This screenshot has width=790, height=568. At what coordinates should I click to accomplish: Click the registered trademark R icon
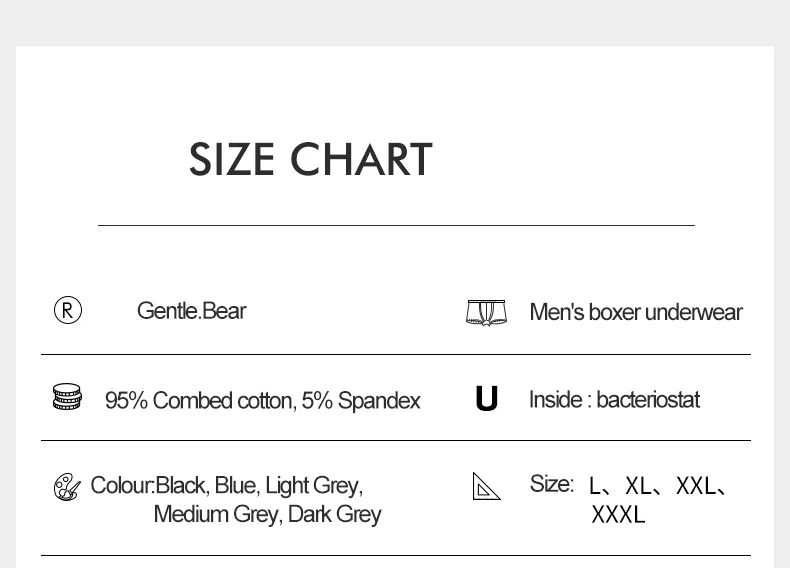click(x=67, y=311)
